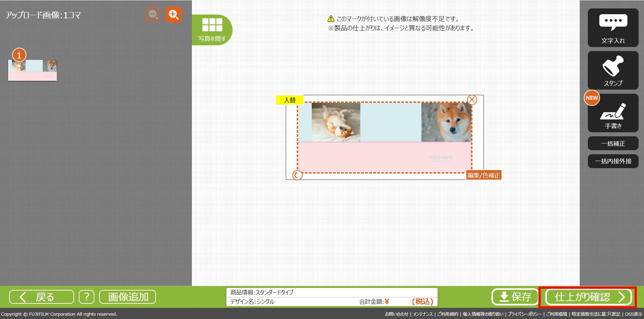Open the 文字入れ text tool
644x319 pixels.
click(x=613, y=28)
